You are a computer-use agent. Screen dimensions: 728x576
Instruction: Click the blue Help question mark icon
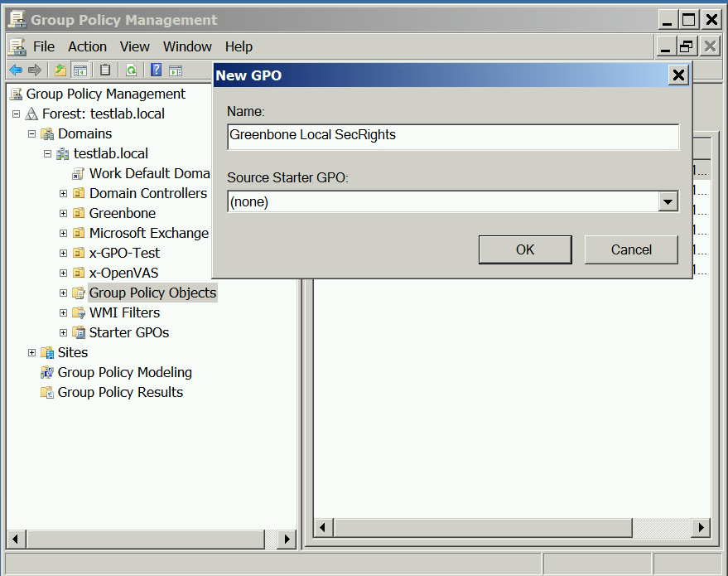(157, 70)
